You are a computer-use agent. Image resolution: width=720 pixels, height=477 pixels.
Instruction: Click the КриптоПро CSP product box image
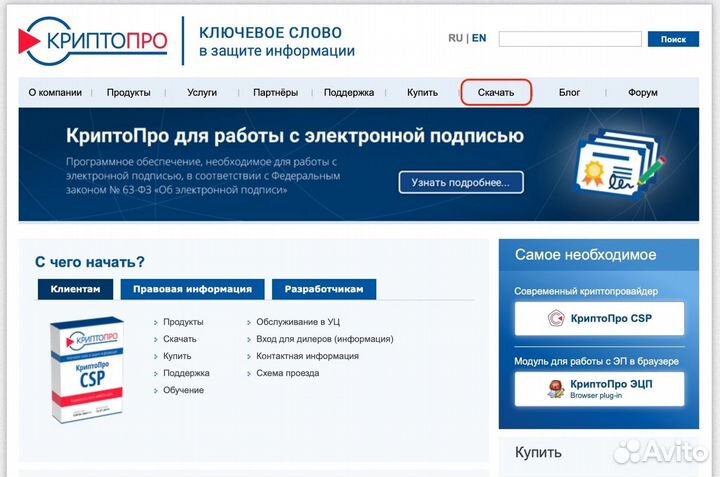tap(87, 370)
